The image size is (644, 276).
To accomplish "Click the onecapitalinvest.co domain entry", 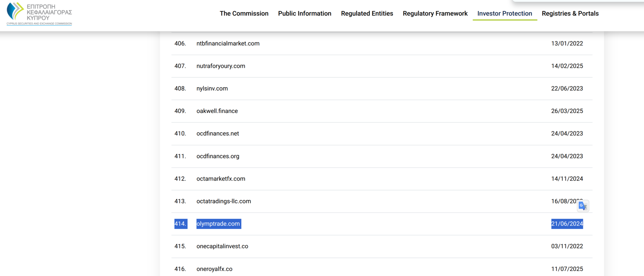I will [x=222, y=246].
